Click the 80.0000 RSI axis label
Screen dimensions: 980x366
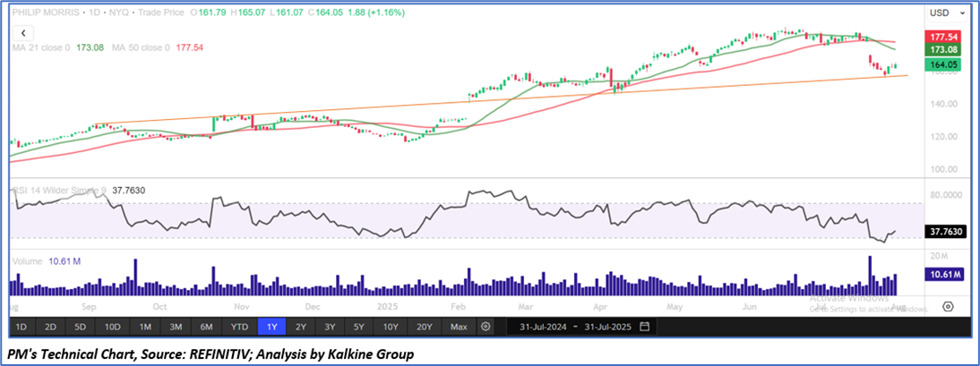[944, 194]
